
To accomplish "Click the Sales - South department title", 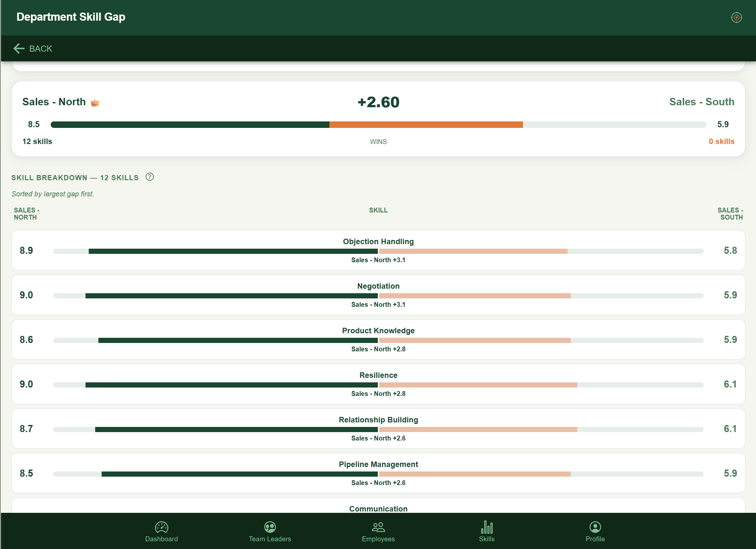I will pyautogui.click(x=702, y=102).
